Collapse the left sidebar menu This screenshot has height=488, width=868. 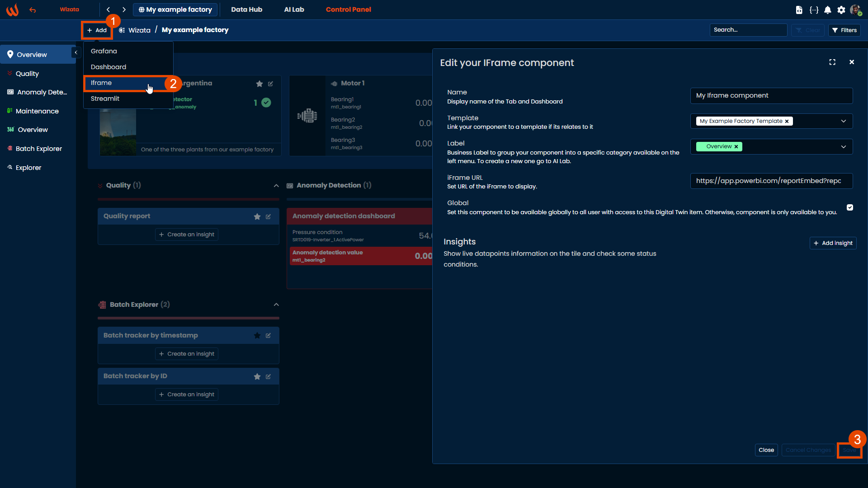(76, 53)
